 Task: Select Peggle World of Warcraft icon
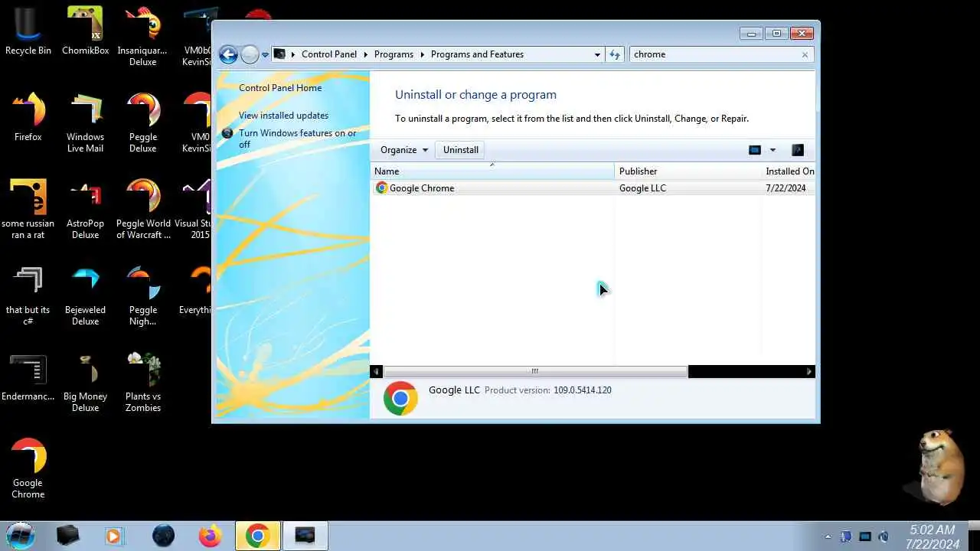click(142, 210)
